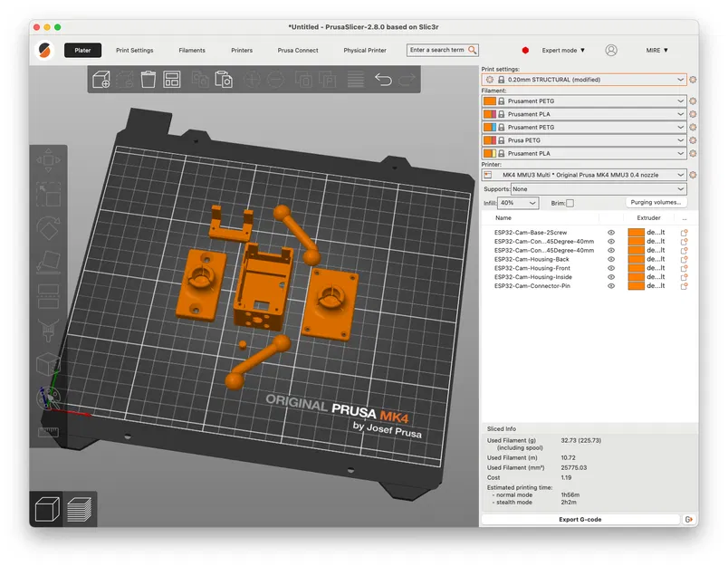Open the Prusa Connect tab
Image resolution: width=728 pixels, height=566 pixels.
click(x=298, y=50)
